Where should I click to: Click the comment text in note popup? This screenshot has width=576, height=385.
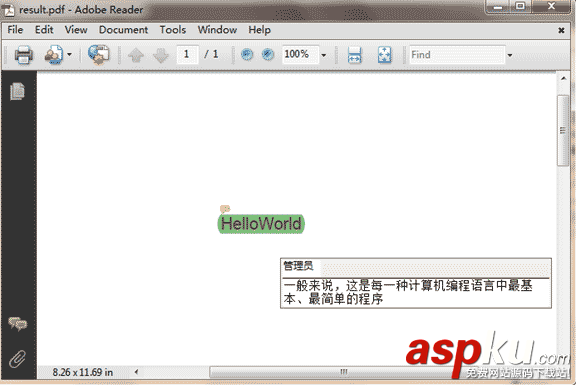tap(408, 292)
